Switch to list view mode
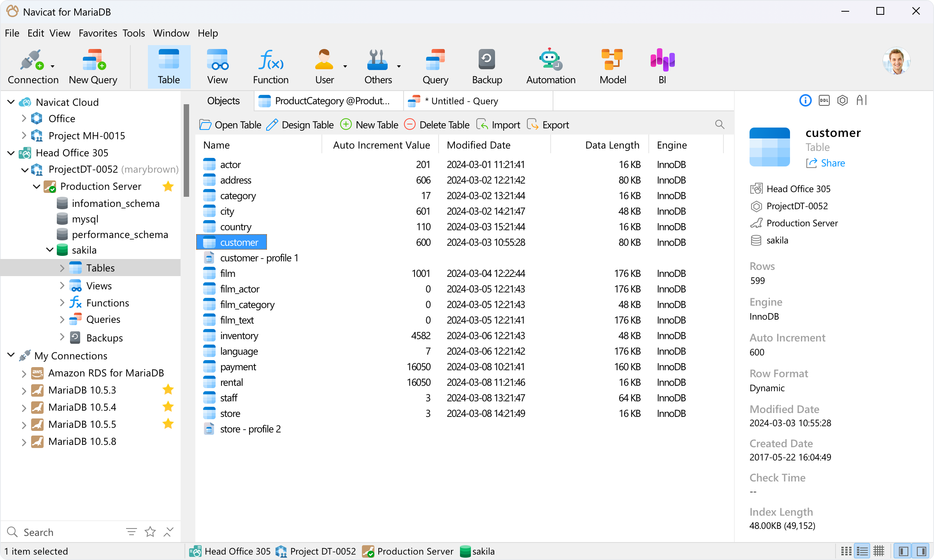The width and height of the screenshot is (934, 560). (x=862, y=551)
